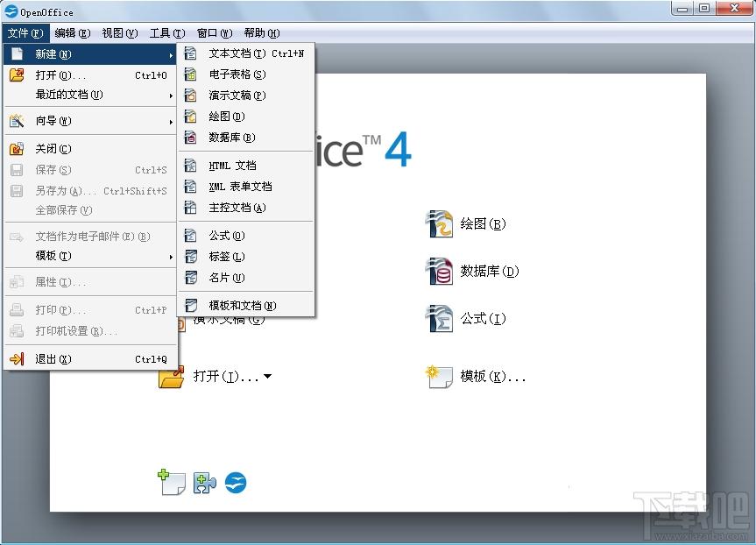The height and width of the screenshot is (545, 756).
Task: Click the Wizards (向导) wand icon
Action: pos(17,121)
